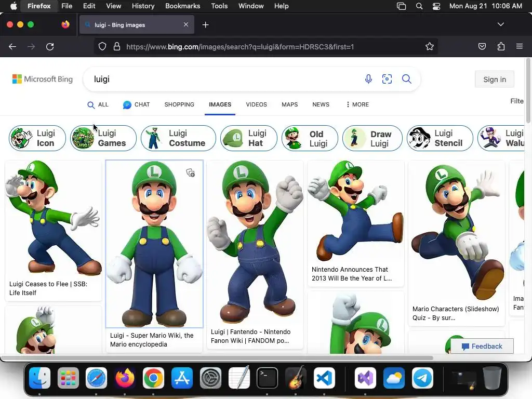Switch to the VIDEOS tab
The image size is (532, 399).
coord(256,104)
